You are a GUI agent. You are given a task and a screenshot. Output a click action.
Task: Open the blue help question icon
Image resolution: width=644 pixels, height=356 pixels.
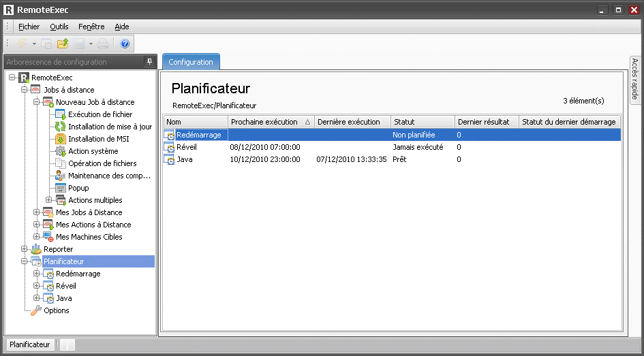pyautogui.click(x=125, y=44)
